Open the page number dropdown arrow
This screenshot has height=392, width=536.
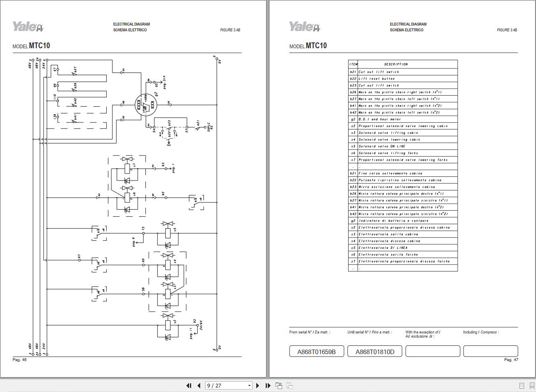[249, 386]
